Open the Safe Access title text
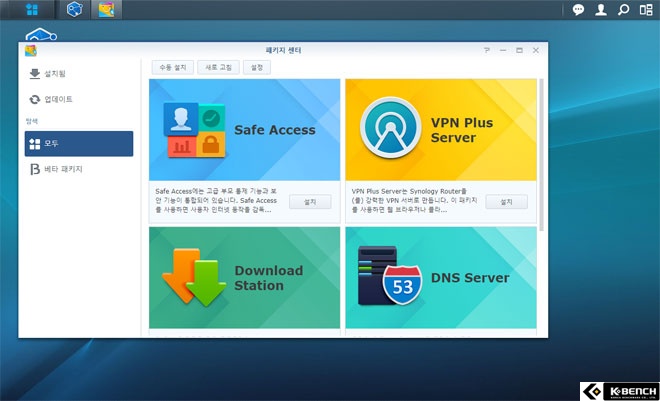The height and width of the screenshot is (401, 660). pos(275,130)
